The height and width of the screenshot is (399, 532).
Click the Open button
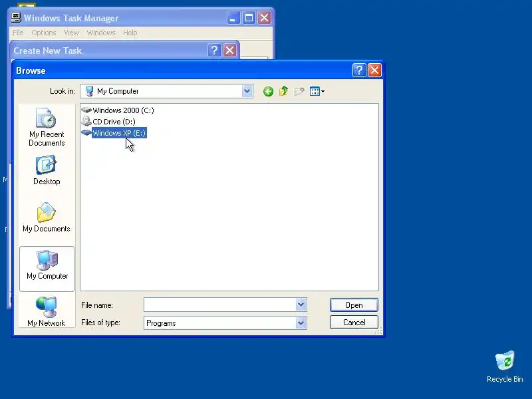(x=354, y=305)
